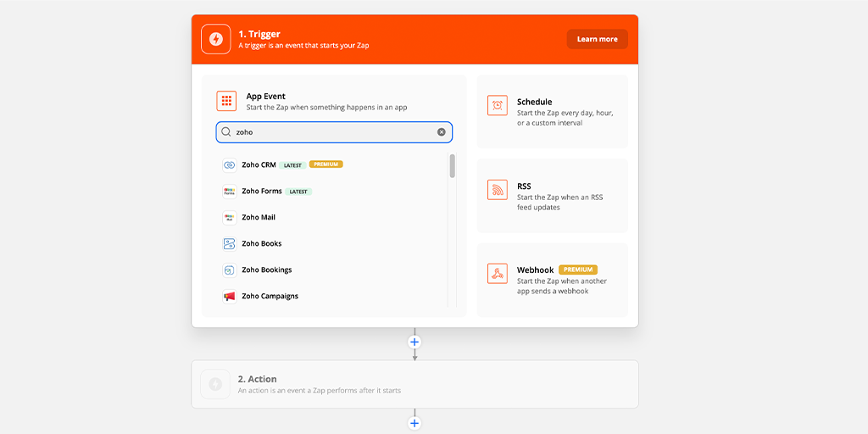Screen dimensions: 868x434
Task: Click the Schedule card description text
Action: click(565, 118)
